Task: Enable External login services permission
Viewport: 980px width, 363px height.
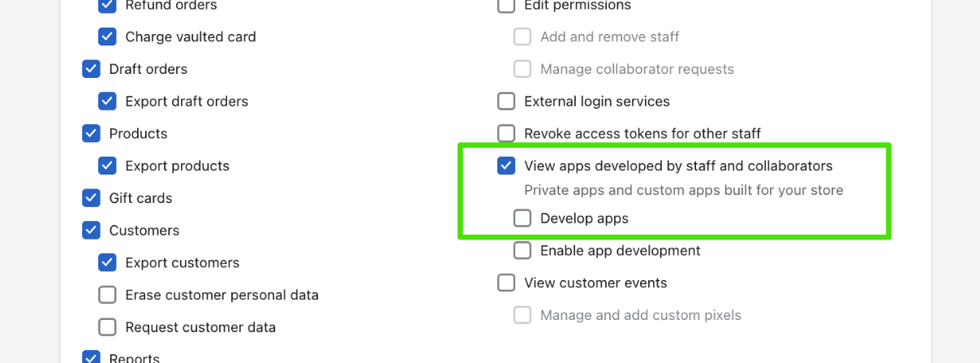Action: click(x=506, y=102)
